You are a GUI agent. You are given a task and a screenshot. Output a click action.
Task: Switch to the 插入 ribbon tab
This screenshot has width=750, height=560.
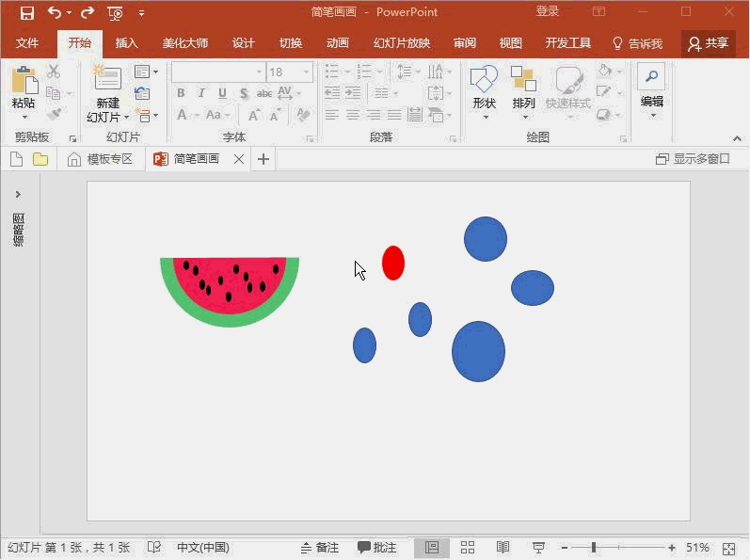[x=126, y=43]
